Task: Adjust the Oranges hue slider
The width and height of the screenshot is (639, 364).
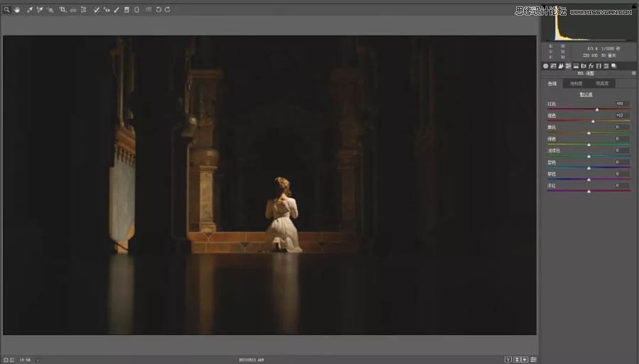Action: pos(593,121)
